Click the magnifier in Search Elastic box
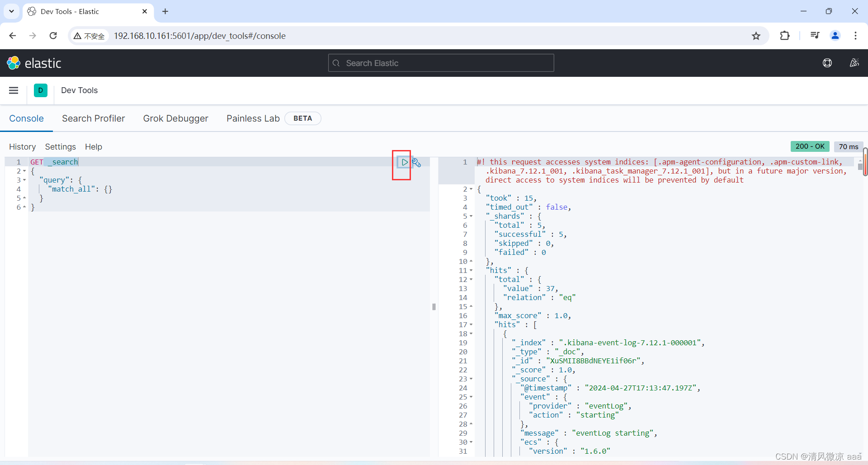Viewport: 868px width, 465px height. coord(336,63)
